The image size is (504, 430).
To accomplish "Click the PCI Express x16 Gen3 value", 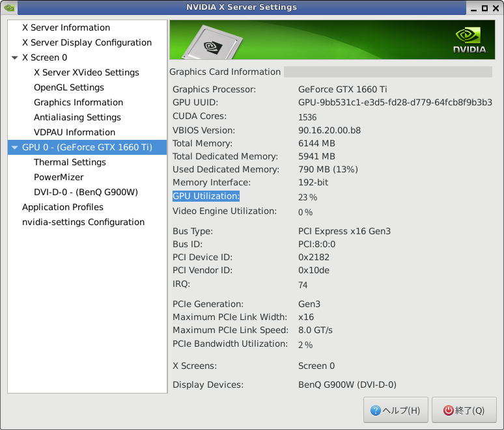I will pyautogui.click(x=344, y=231).
